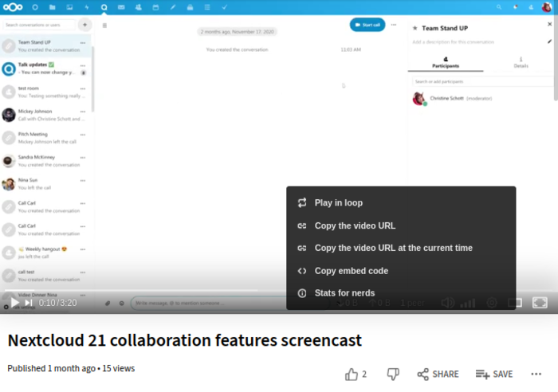Dislike the video with thumbs down
This screenshot has width=558, height=392.
[393, 374]
